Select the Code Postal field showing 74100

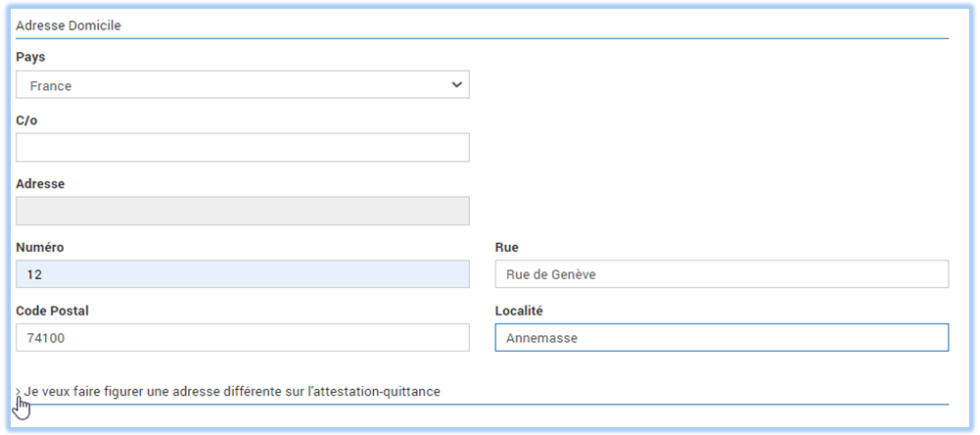tap(243, 337)
